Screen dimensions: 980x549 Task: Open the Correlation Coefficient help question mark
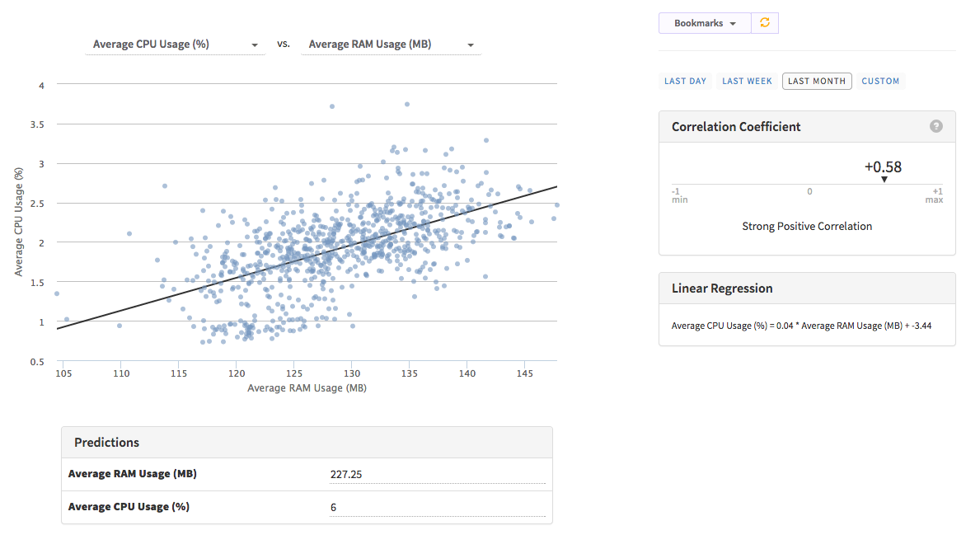(x=935, y=126)
